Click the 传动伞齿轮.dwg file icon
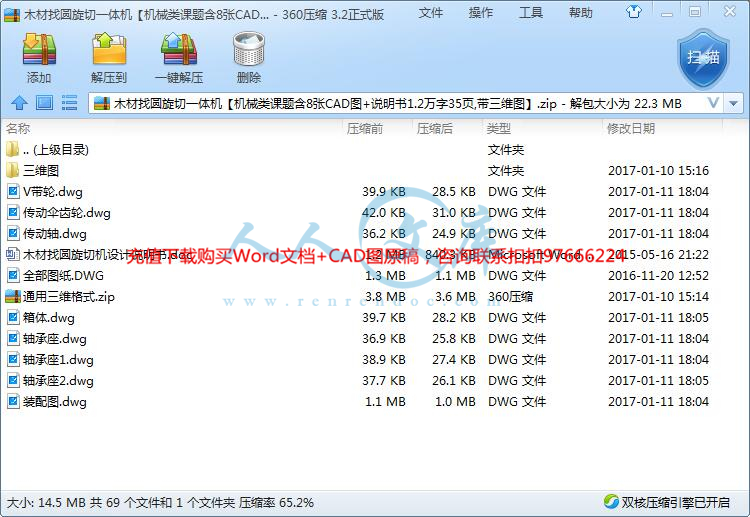Image resolution: width=750 pixels, height=517 pixels. pos(13,213)
